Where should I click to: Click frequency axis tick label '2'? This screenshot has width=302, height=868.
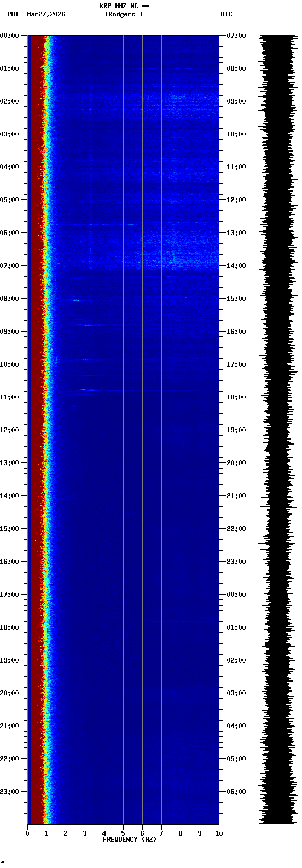point(66,833)
